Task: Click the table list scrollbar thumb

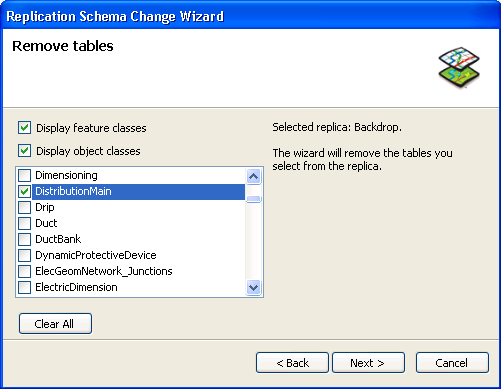Action: click(x=253, y=199)
